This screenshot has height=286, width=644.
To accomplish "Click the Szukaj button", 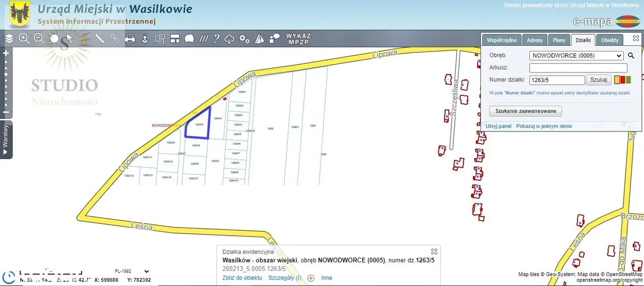I will 599,80.
